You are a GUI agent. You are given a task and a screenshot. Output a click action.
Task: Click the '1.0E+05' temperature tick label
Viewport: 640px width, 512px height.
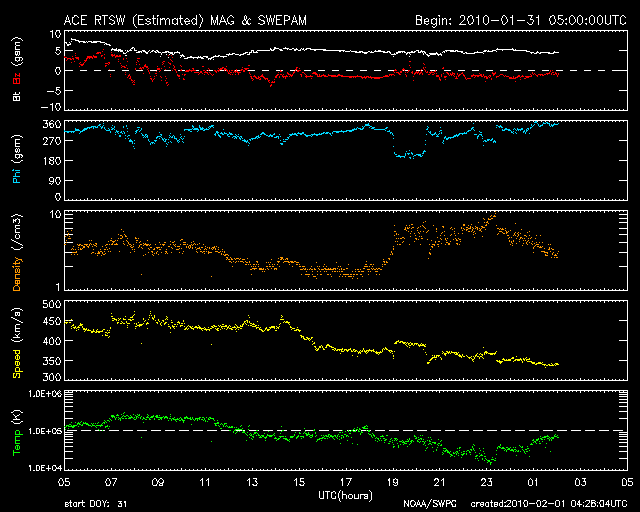coord(45,431)
